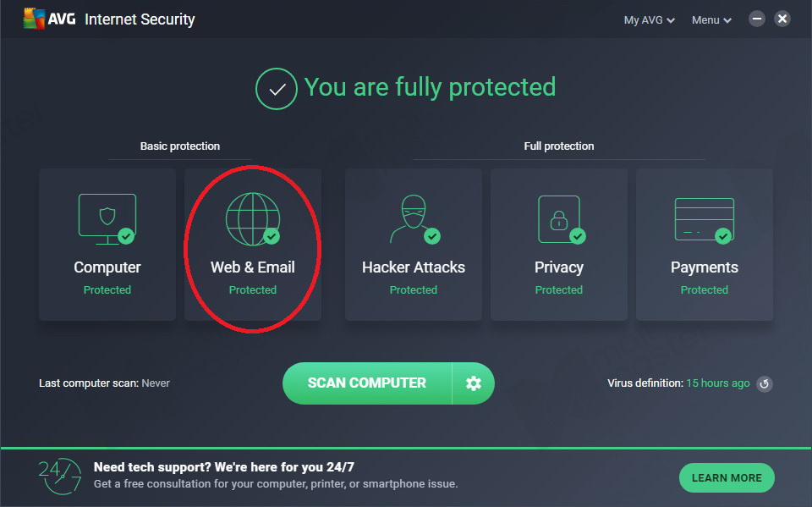Start scan with SCAN COMPUTER button

pyautogui.click(x=367, y=383)
